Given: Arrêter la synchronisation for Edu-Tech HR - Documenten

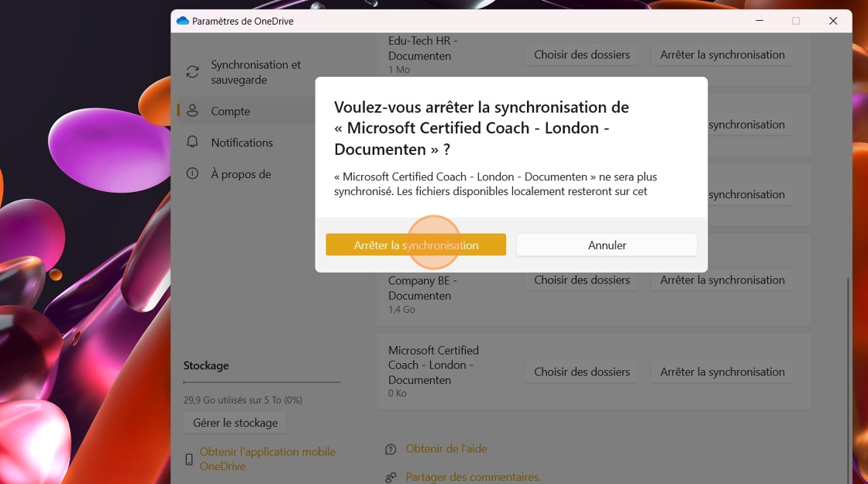Looking at the screenshot, I should coord(722,55).
